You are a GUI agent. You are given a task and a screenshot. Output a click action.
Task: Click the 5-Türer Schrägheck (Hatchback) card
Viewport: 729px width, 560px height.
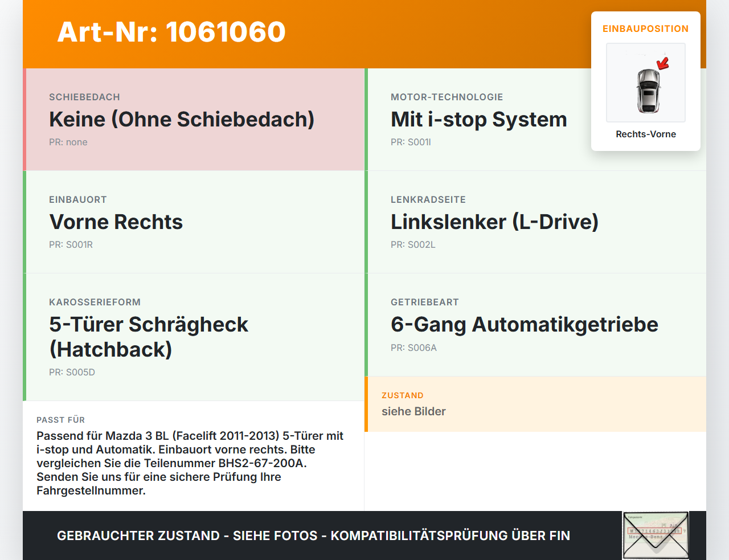pyautogui.click(x=194, y=337)
